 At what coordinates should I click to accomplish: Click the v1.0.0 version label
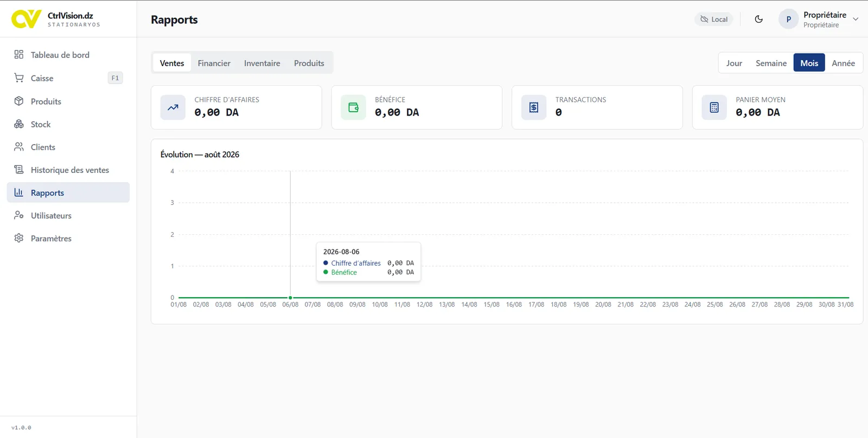21,428
